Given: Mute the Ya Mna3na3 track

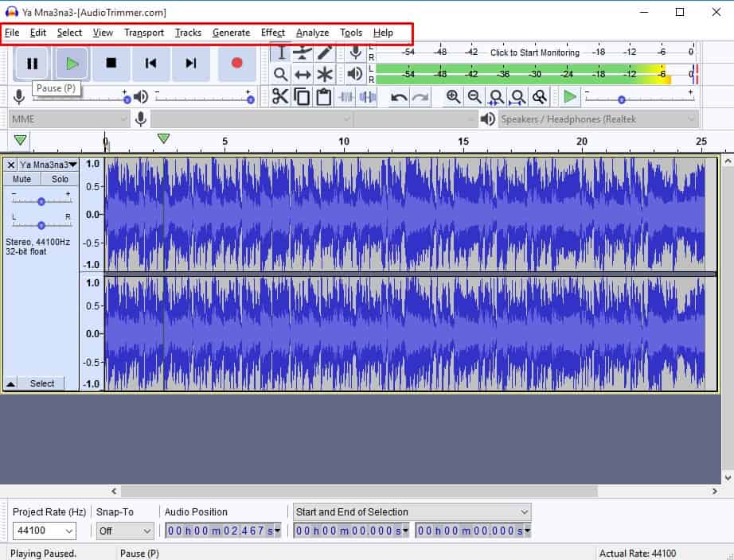Looking at the screenshot, I should click(x=22, y=179).
